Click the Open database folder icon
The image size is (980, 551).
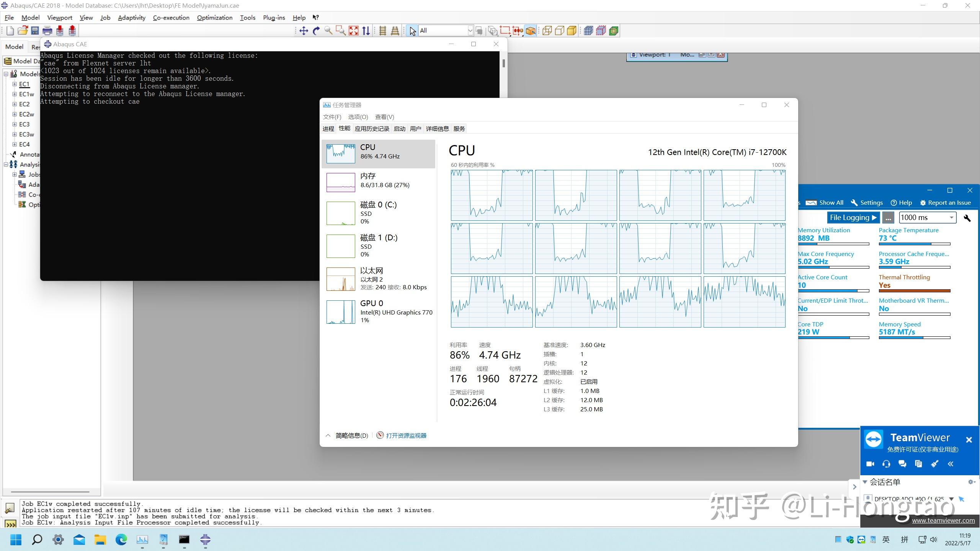(23, 31)
